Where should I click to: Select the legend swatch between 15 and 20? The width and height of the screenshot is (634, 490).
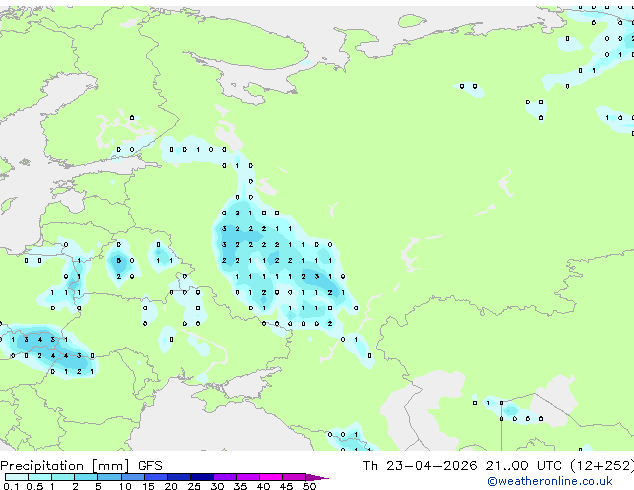click(x=155, y=477)
